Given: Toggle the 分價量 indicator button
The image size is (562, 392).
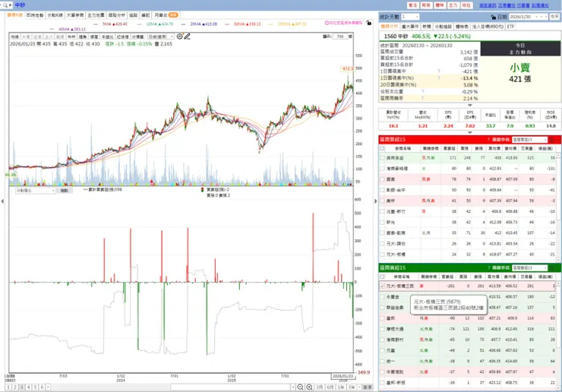Looking at the screenshot, I should (x=137, y=36).
